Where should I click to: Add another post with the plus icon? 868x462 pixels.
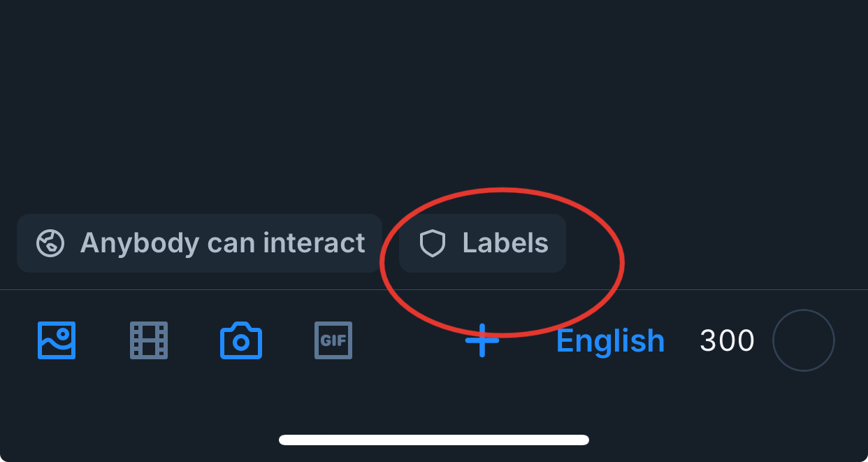pyautogui.click(x=482, y=340)
